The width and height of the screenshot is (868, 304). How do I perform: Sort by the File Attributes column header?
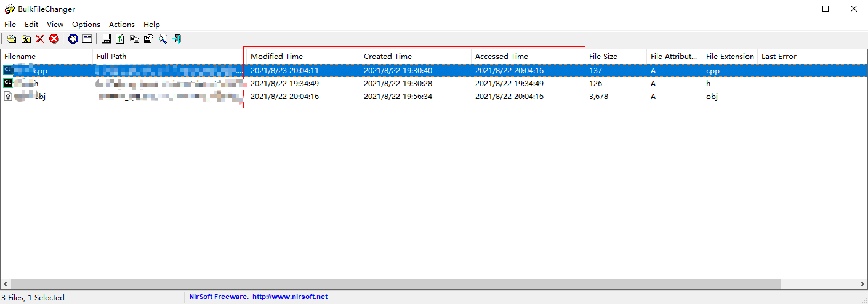coord(674,57)
